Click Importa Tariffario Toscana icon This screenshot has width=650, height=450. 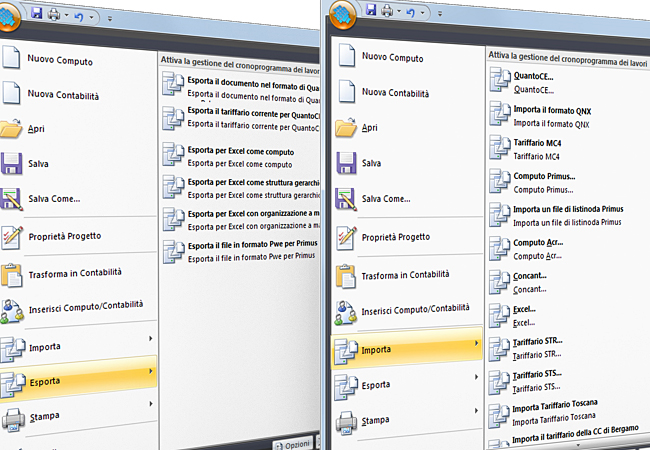pos(499,415)
